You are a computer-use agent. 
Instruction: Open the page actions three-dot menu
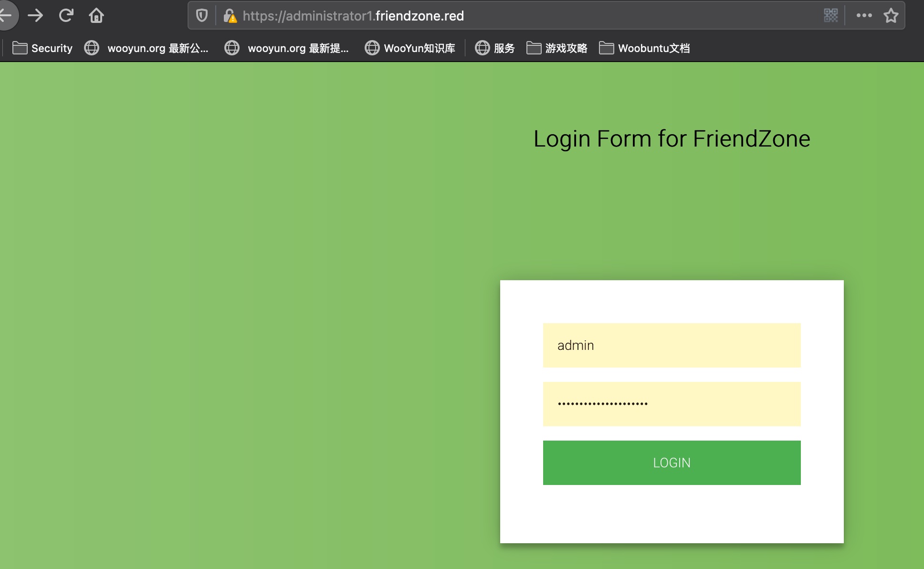864,16
